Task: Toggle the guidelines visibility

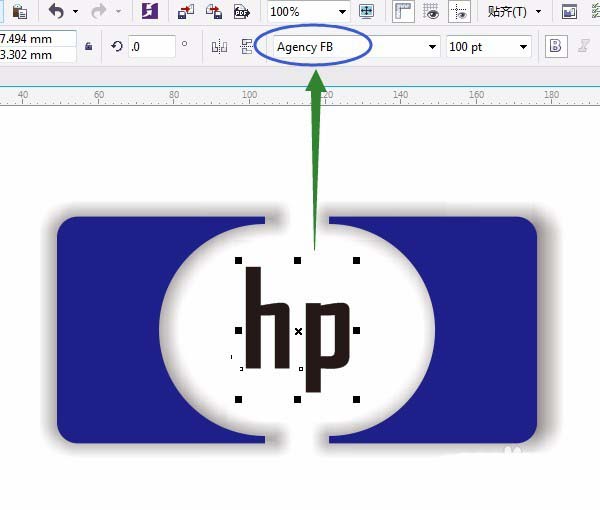Action: click(459, 11)
